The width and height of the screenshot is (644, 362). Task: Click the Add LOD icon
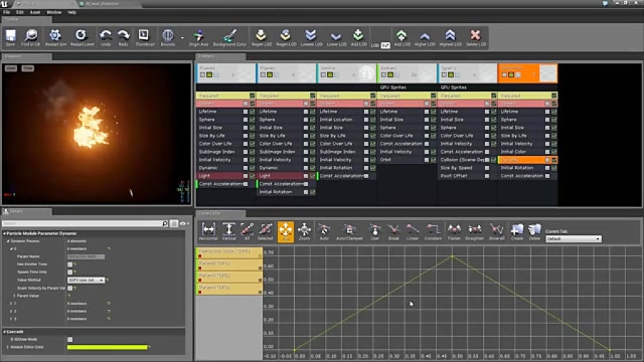[358, 36]
